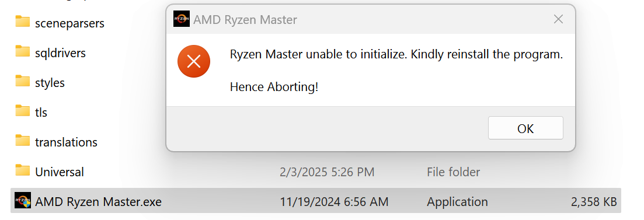Select the sqldrivers folder icon
This screenshot has width=644, height=220.
(23, 52)
